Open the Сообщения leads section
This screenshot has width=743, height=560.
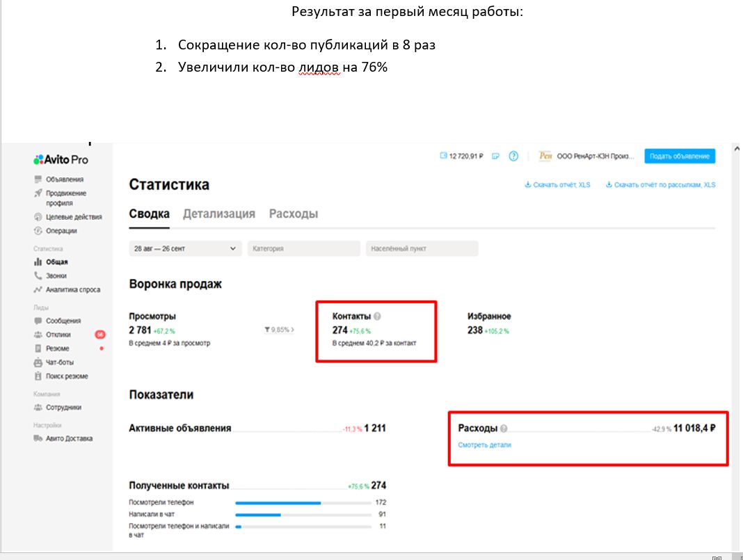(x=59, y=320)
